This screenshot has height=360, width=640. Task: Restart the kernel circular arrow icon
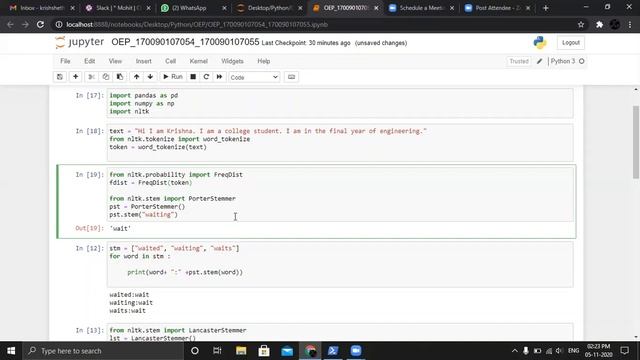pyautogui.click(x=206, y=77)
